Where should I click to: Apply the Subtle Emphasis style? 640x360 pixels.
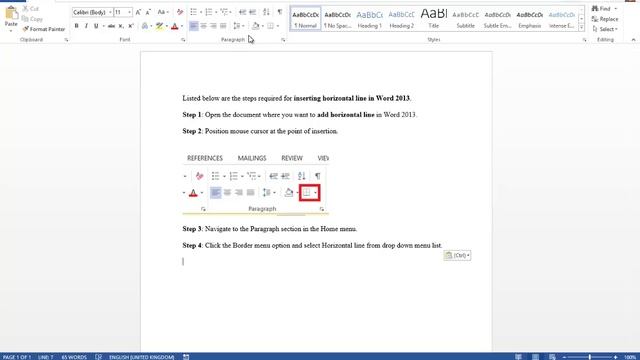498,19
